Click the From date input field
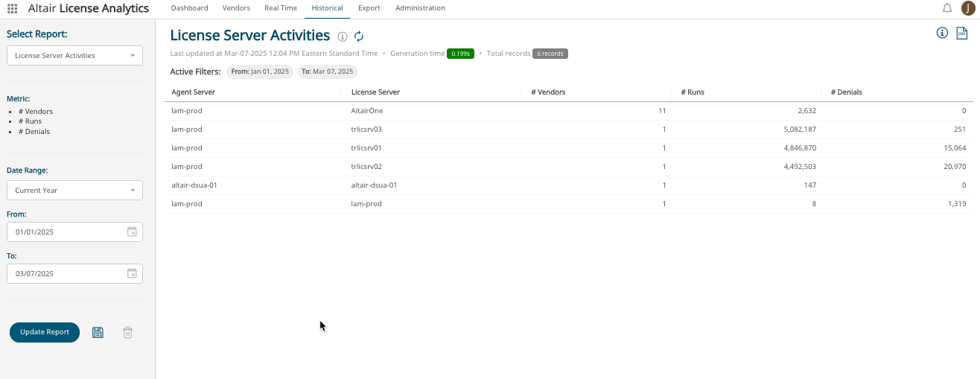Screen dimensions: 980x379 click(67, 232)
